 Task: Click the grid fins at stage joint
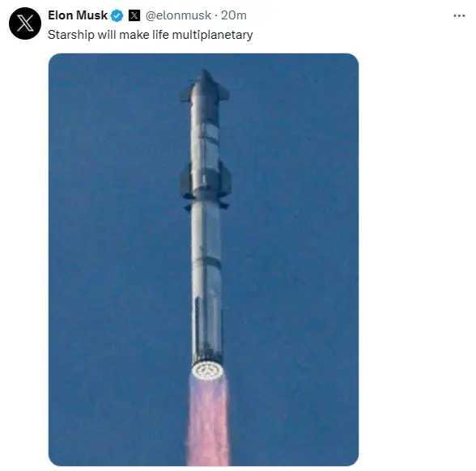click(x=206, y=202)
